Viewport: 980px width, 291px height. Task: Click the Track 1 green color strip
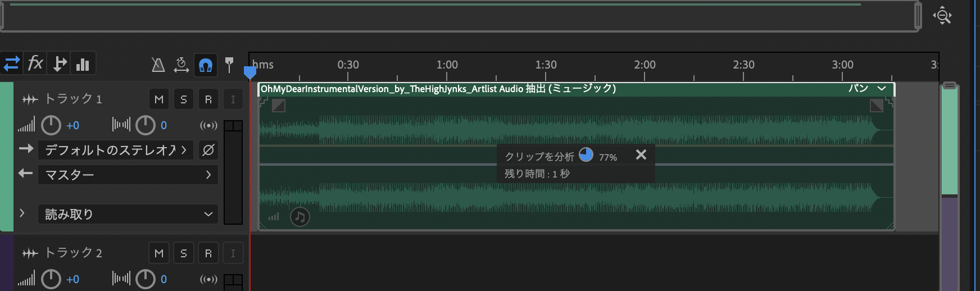click(6, 157)
